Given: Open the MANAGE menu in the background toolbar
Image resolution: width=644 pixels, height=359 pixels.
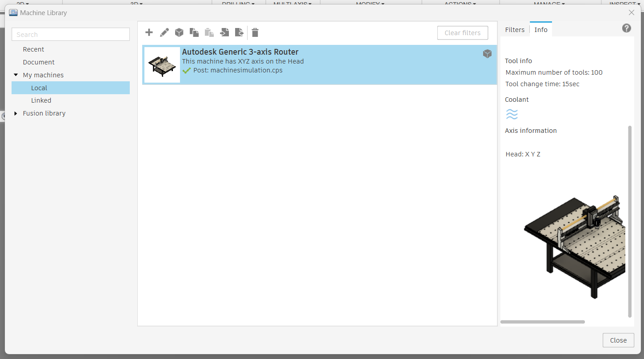Looking at the screenshot, I should pyautogui.click(x=549, y=3).
